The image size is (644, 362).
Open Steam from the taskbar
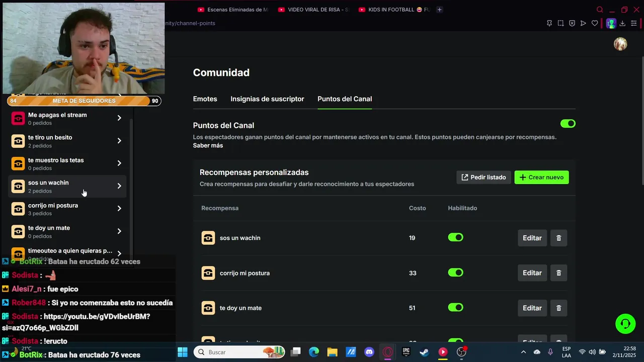point(424,352)
